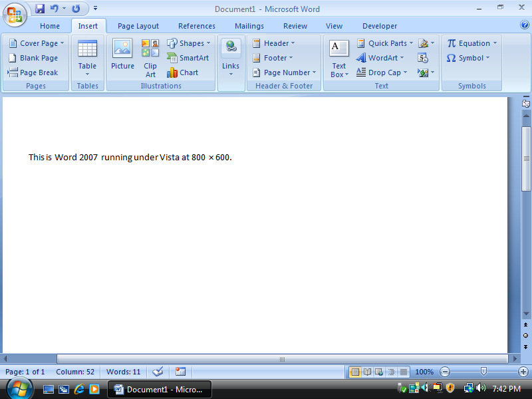This screenshot has width=532, height=399.
Task: Open the Select Browse Object button
Action: coord(525,336)
